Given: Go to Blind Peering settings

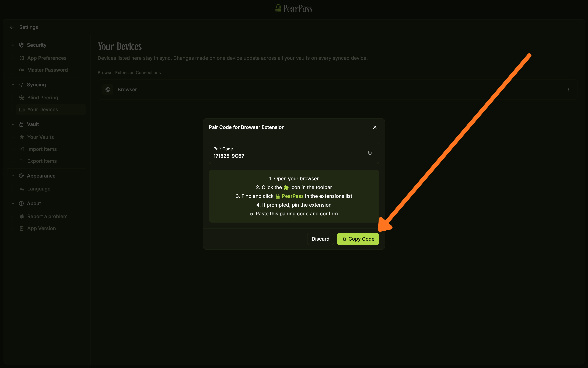Looking at the screenshot, I should 51,98.
